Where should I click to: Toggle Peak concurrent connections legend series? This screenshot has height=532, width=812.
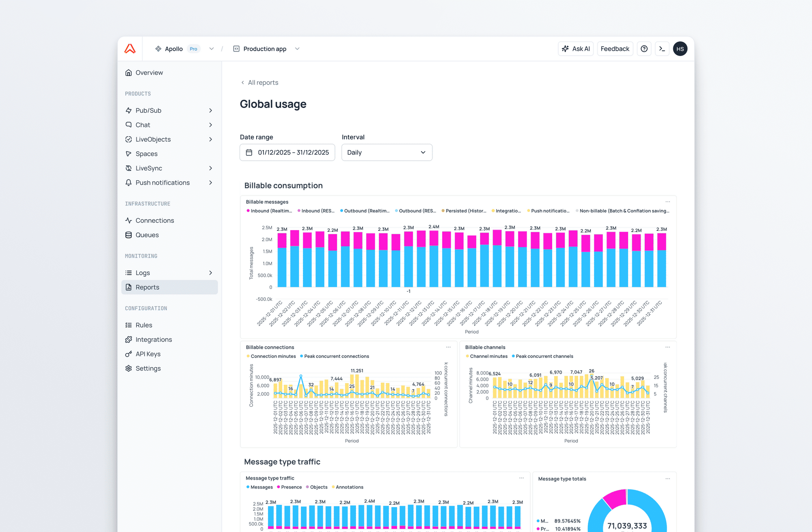[x=336, y=356]
